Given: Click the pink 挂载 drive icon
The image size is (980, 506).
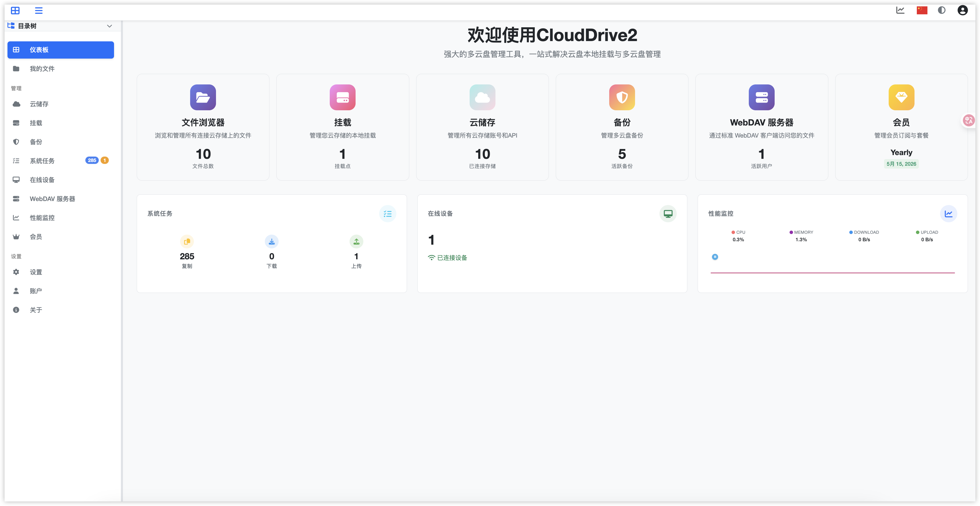Looking at the screenshot, I should 342,97.
